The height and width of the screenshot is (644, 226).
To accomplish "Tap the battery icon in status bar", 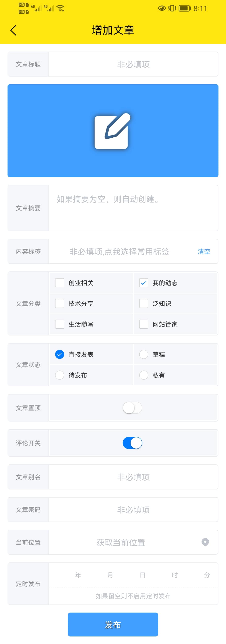I will 184,8.
